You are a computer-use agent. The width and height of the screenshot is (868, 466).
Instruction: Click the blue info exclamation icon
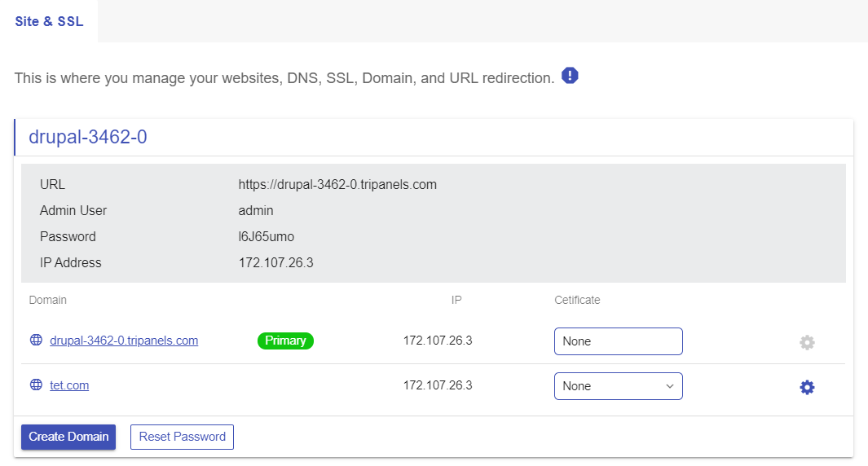pos(570,75)
